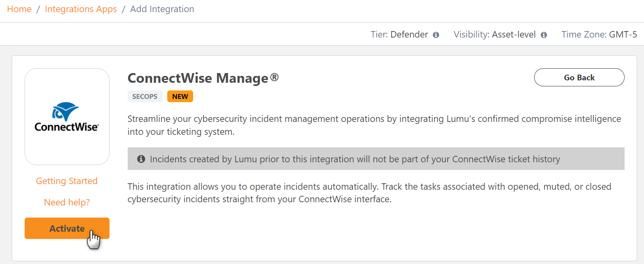Navigate to Integrations Apps breadcrumb
The height and width of the screenshot is (264, 644).
click(81, 9)
